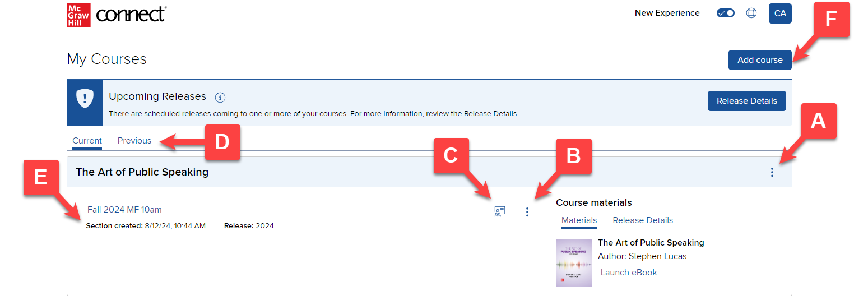Click the McGraw Hill red logo
868x300 pixels.
click(78, 15)
